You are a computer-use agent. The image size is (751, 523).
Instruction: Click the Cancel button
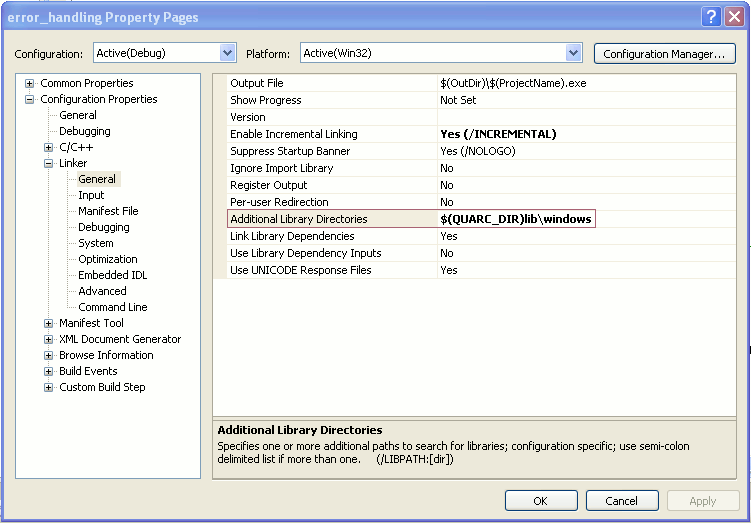[x=621, y=500]
